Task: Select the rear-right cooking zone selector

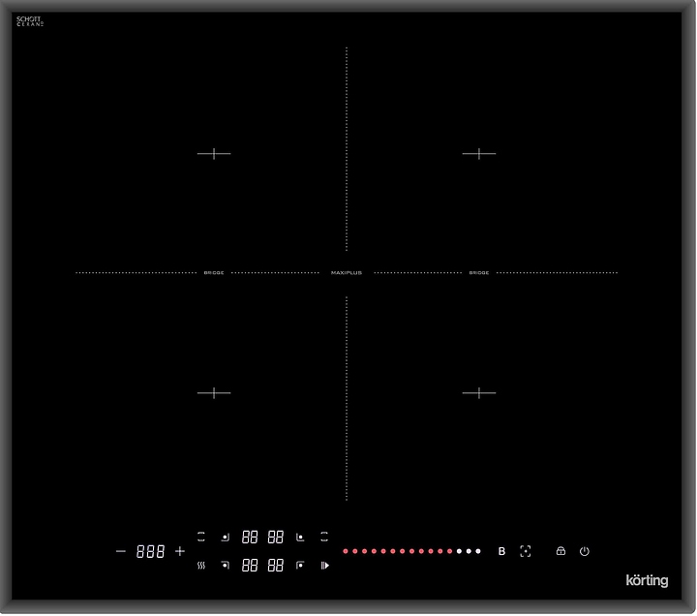Action: pyautogui.click(x=300, y=537)
